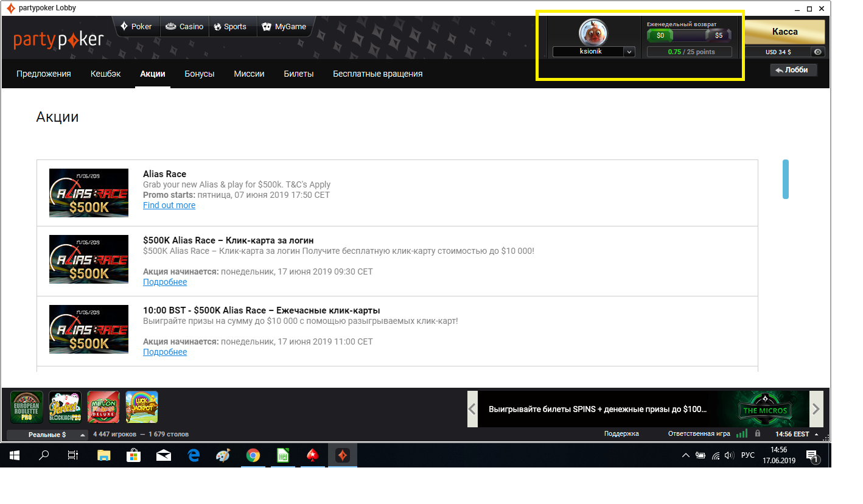Click the Alias Race title
This screenshot has width=863, height=504.
pyautogui.click(x=164, y=174)
